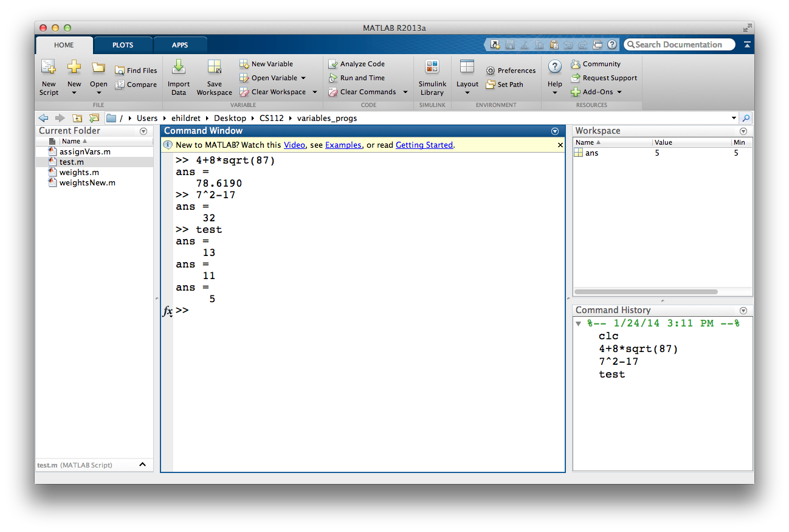The image size is (789, 532).
Task: Click the paste icon in quick access bar
Action: (x=554, y=44)
